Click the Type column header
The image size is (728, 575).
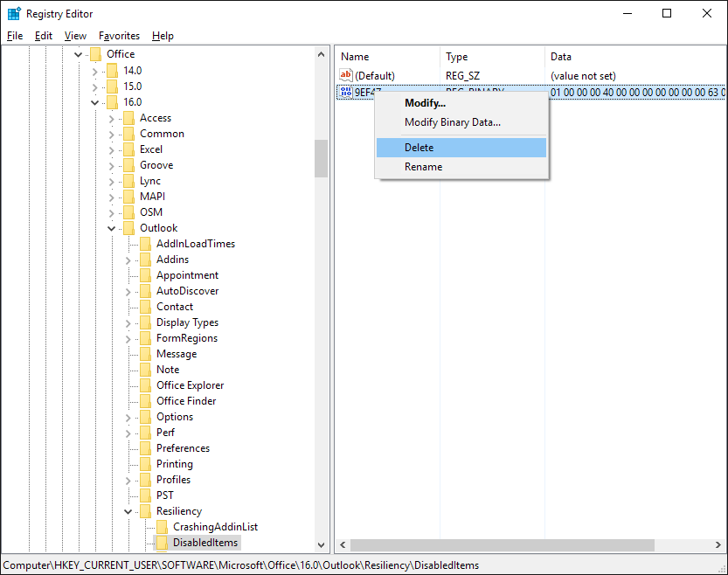pyautogui.click(x=492, y=57)
